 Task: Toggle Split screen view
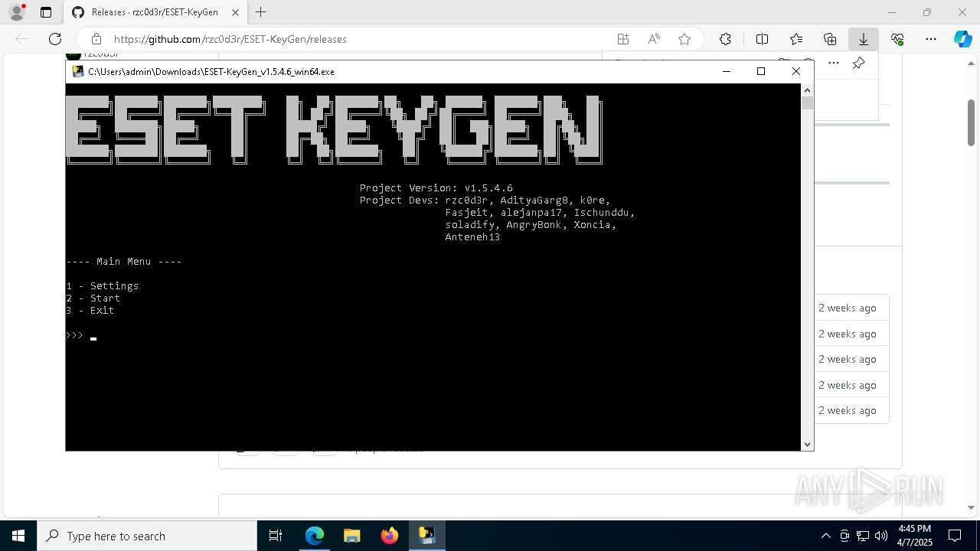[x=762, y=39]
